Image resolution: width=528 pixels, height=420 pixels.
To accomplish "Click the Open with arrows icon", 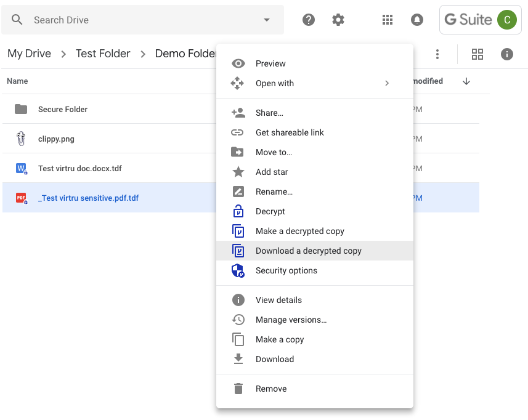I will 237,83.
